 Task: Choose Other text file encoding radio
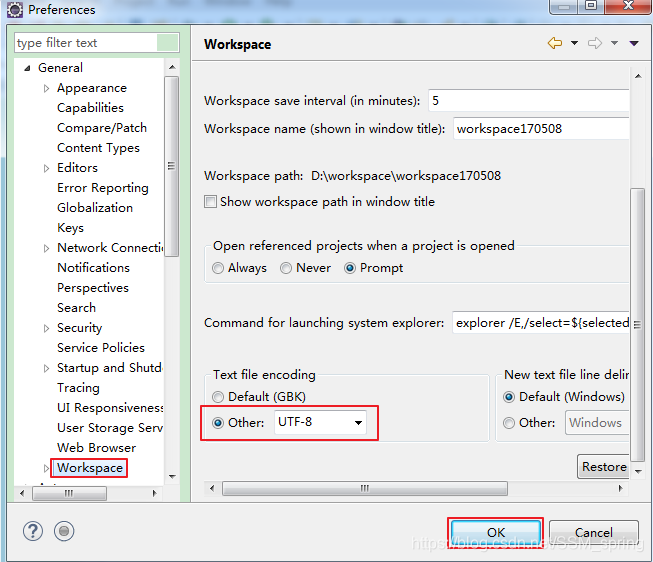click(x=218, y=423)
